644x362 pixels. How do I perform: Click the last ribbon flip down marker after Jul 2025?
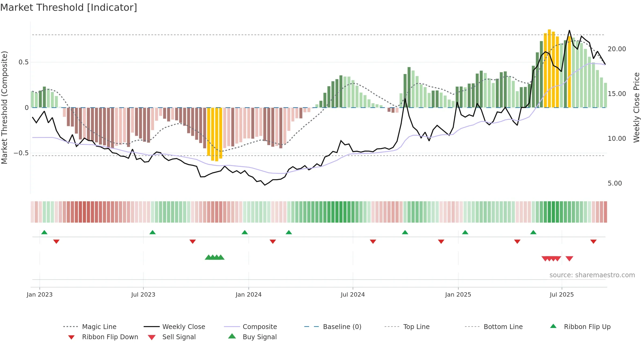pyautogui.click(x=594, y=242)
